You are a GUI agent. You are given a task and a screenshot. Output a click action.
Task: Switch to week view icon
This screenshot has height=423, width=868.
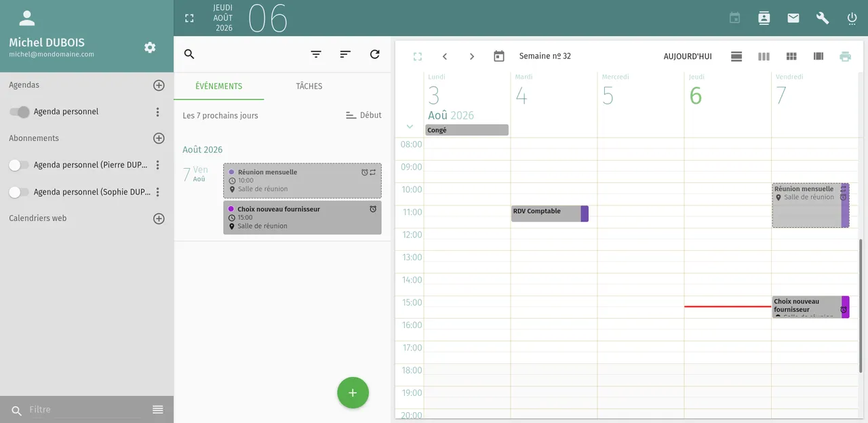tap(764, 56)
